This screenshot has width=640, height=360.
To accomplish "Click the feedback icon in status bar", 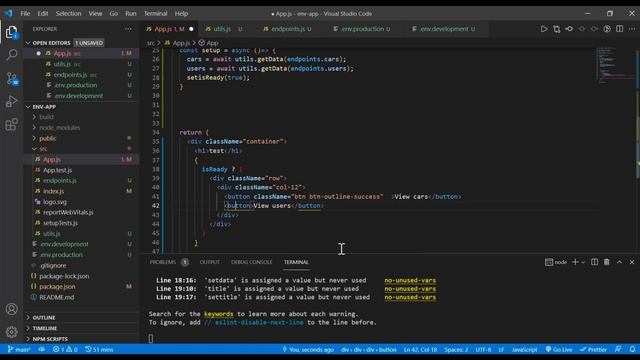I will (618, 349).
